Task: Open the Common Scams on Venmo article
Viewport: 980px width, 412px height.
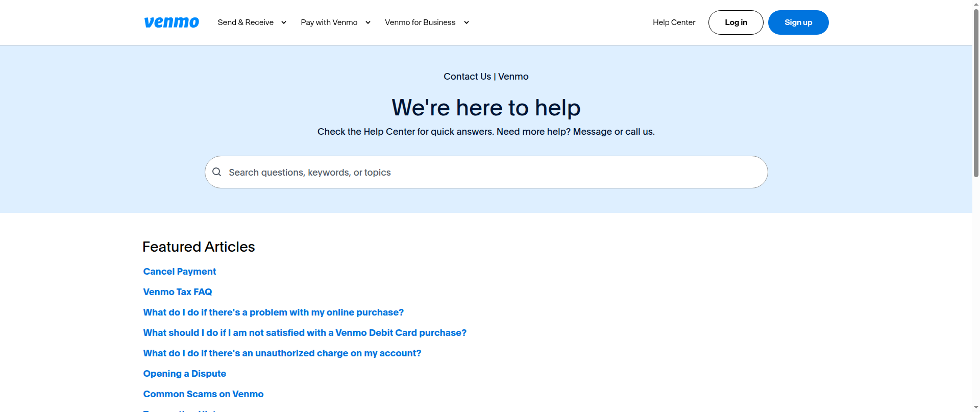Action: coord(204,394)
